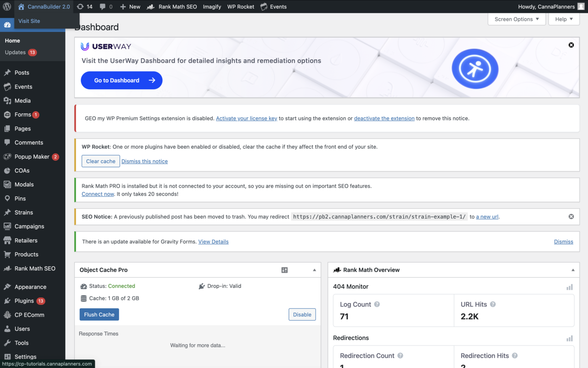Open 404 Monitor chart icon
588x368 pixels.
570,287
